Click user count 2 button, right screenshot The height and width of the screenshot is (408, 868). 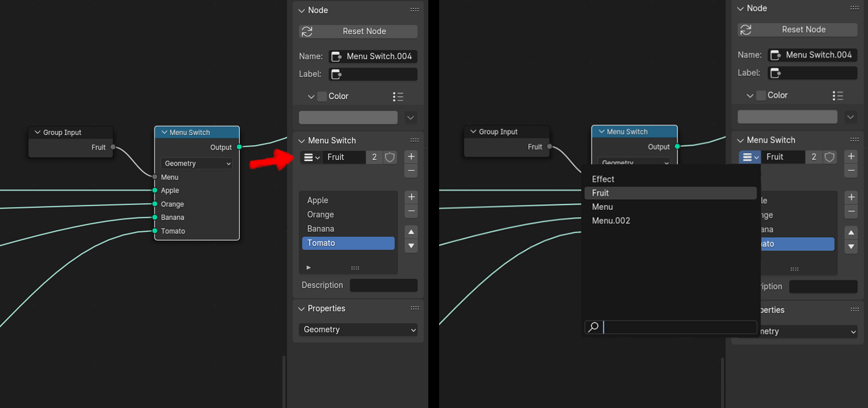(x=814, y=157)
